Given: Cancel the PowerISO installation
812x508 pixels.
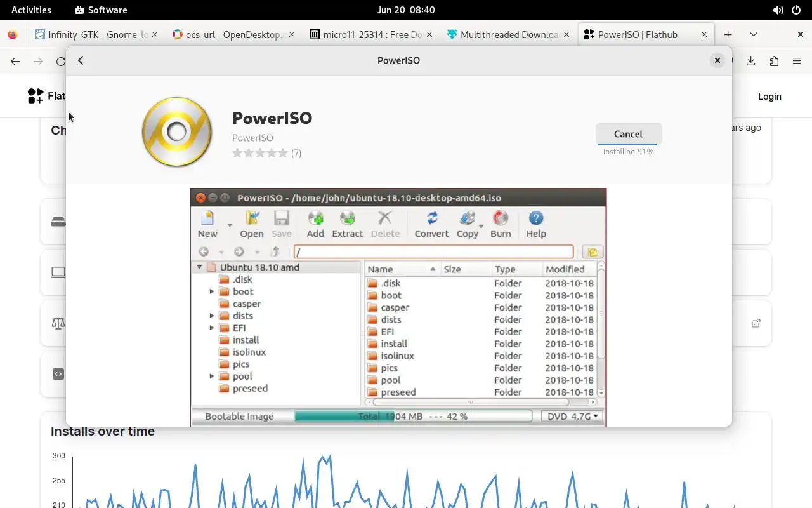Looking at the screenshot, I should click(628, 134).
